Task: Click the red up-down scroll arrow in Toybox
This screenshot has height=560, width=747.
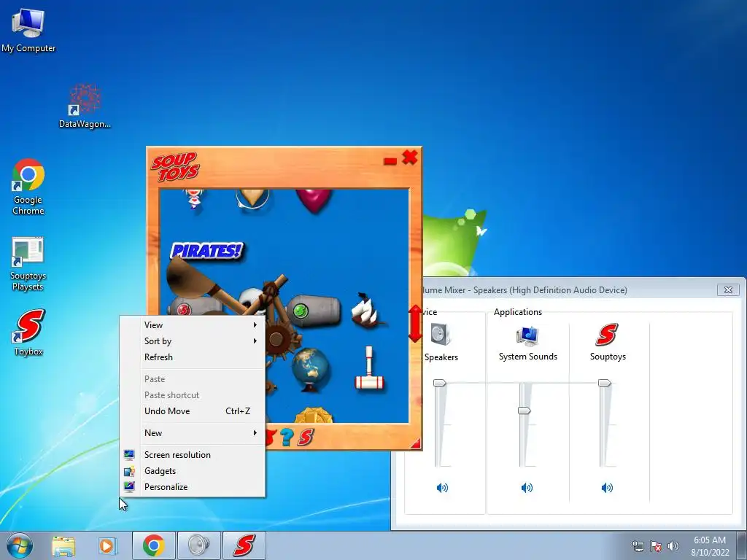Action: click(415, 324)
